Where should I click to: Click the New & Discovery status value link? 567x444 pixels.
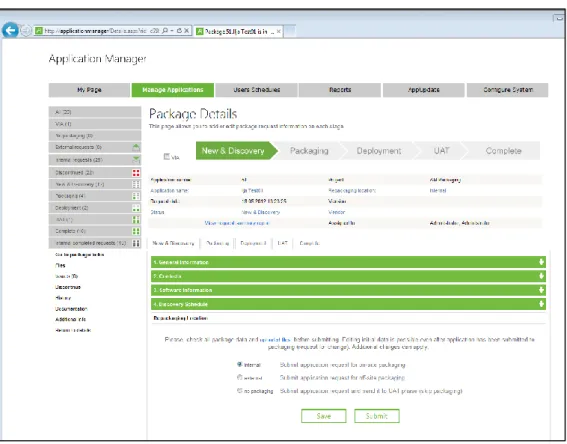click(260, 212)
